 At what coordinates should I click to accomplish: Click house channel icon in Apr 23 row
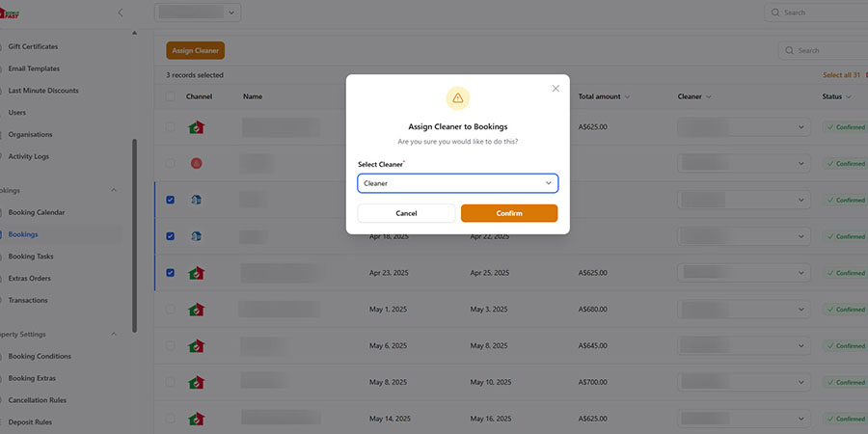(197, 273)
